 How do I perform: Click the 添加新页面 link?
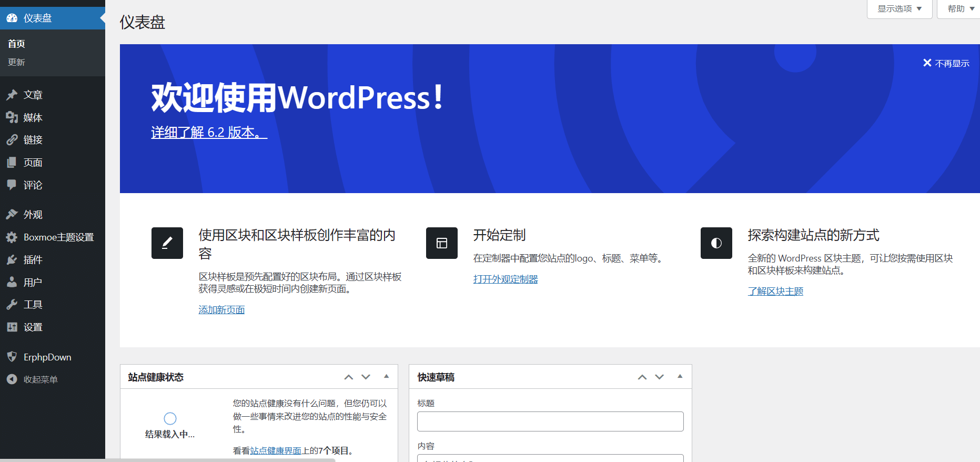point(221,310)
